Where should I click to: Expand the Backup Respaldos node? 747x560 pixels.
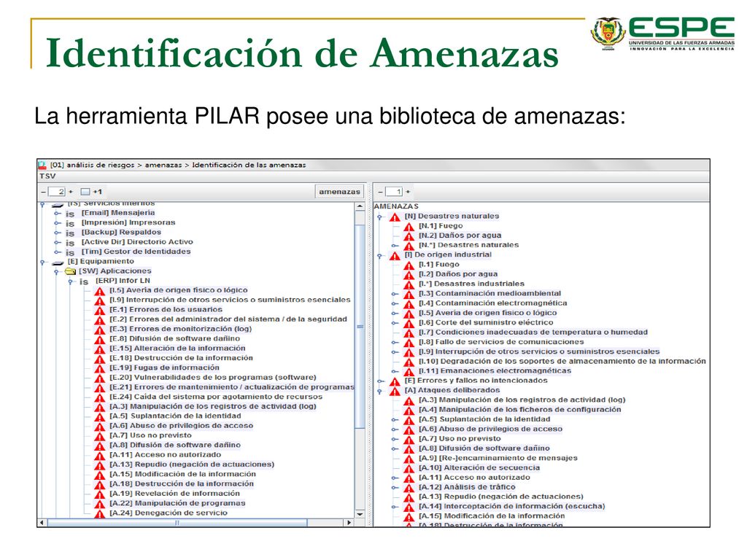(x=57, y=233)
